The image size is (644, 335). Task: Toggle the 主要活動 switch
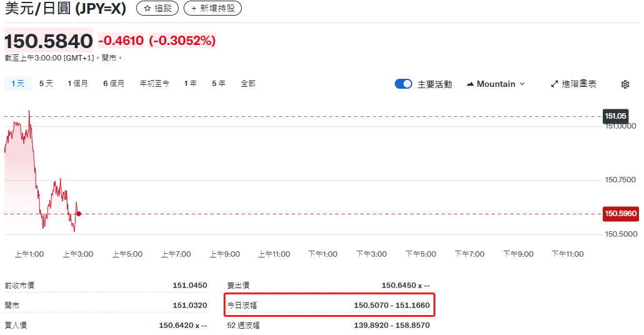click(404, 84)
